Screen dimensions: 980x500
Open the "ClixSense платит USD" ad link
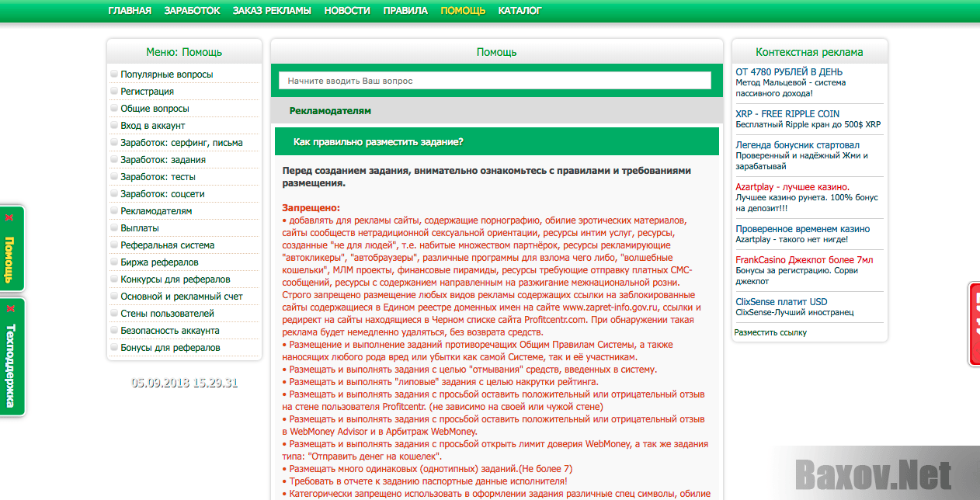(x=780, y=302)
